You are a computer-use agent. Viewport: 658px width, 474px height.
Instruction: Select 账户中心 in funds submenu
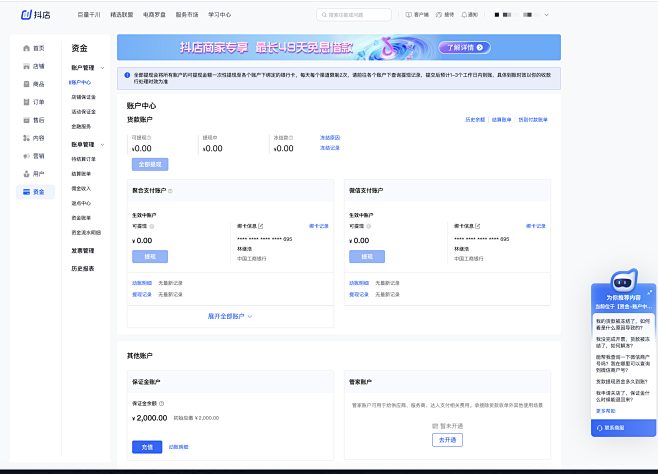pyautogui.click(x=80, y=83)
